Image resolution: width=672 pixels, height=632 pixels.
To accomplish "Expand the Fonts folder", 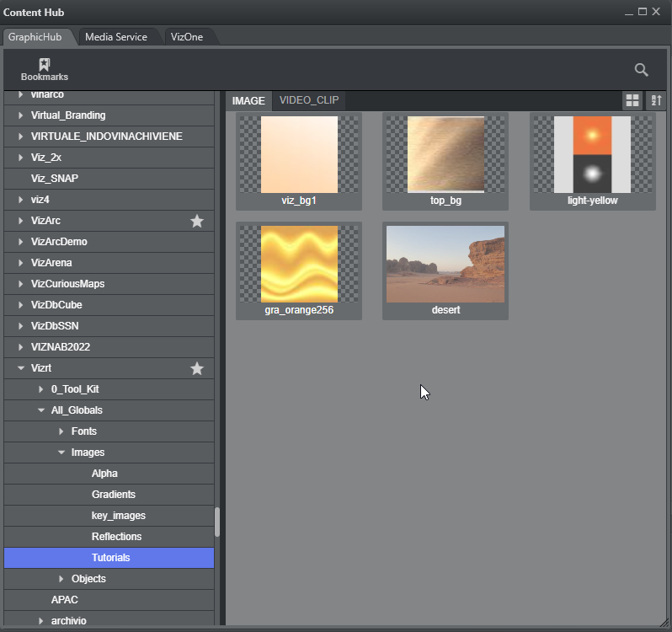I will [61, 431].
